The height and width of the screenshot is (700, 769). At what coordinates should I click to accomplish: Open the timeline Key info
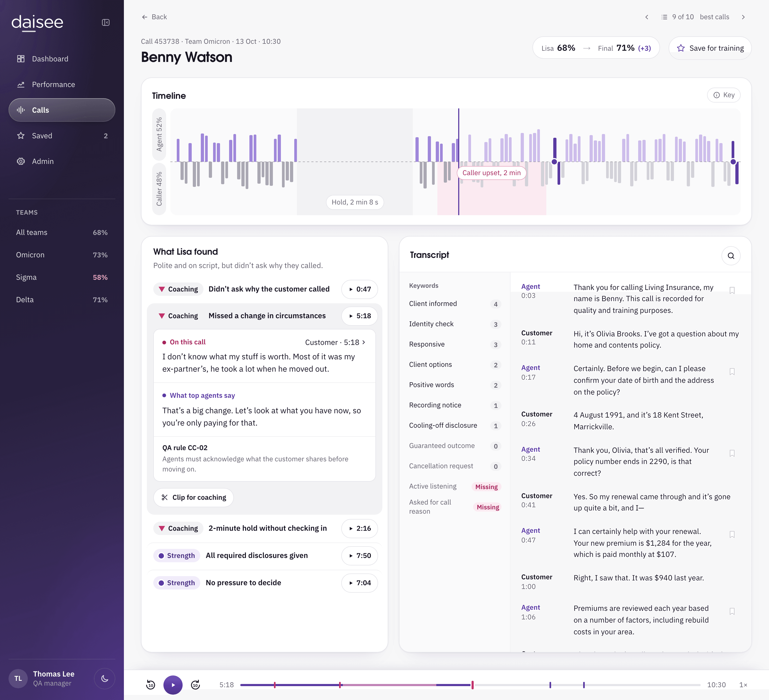pyautogui.click(x=724, y=95)
